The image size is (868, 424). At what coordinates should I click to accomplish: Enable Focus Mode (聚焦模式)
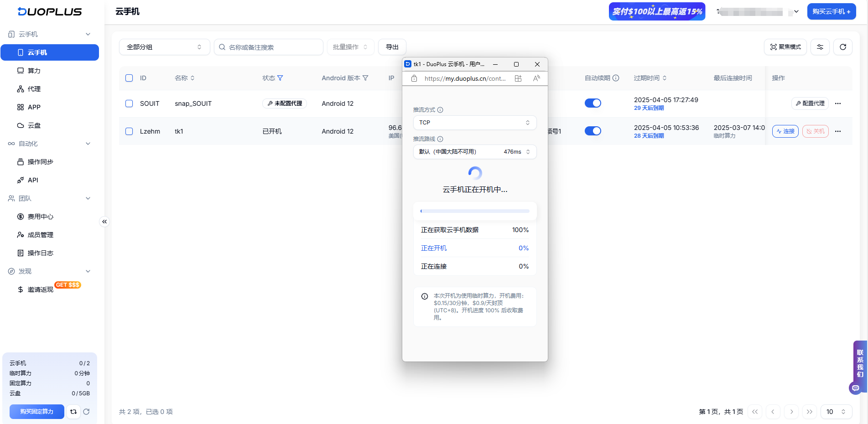click(x=785, y=47)
